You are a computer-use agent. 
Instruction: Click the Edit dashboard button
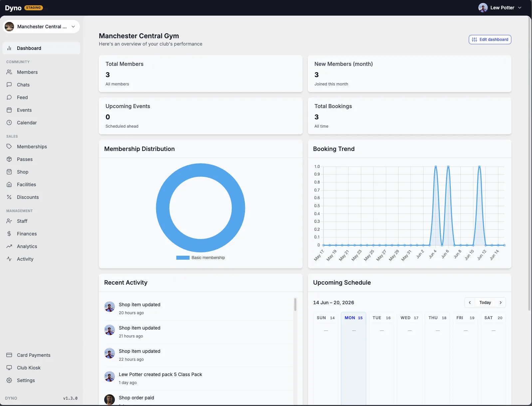point(490,40)
